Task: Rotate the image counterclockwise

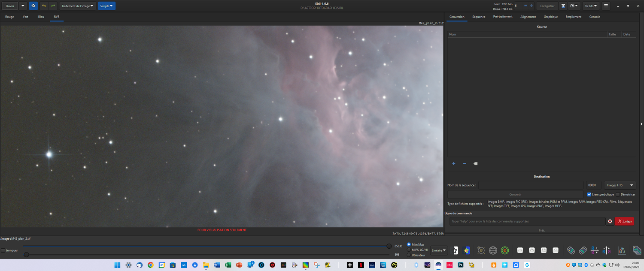Action: pyautogui.click(x=571, y=250)
